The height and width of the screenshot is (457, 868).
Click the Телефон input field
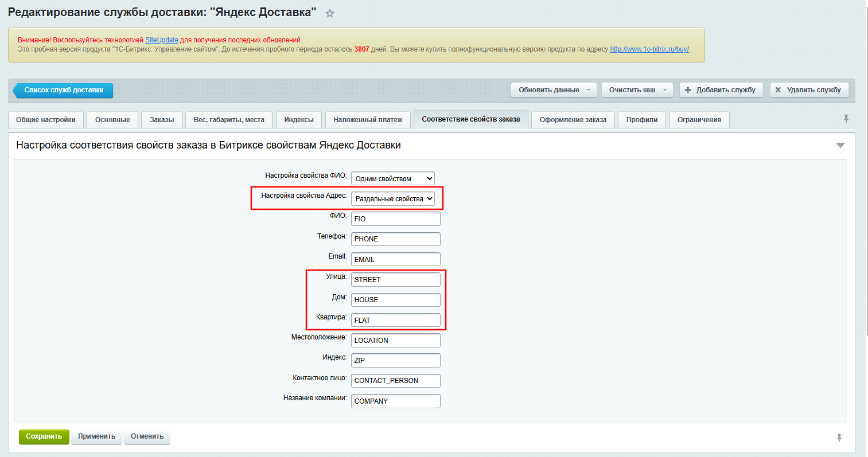pos(396,239)
